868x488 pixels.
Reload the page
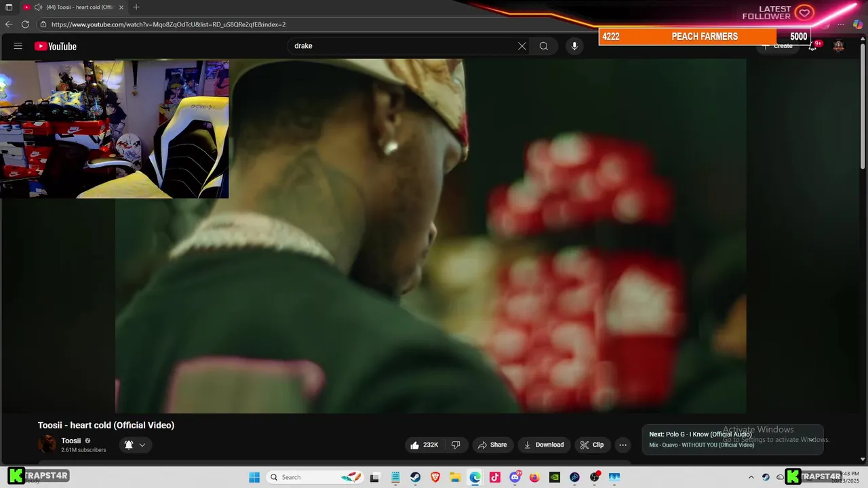(25, 24)
